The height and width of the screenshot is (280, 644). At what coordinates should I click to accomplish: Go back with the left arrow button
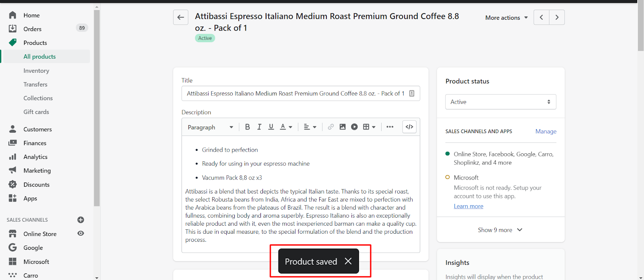[x=181, y=17]
